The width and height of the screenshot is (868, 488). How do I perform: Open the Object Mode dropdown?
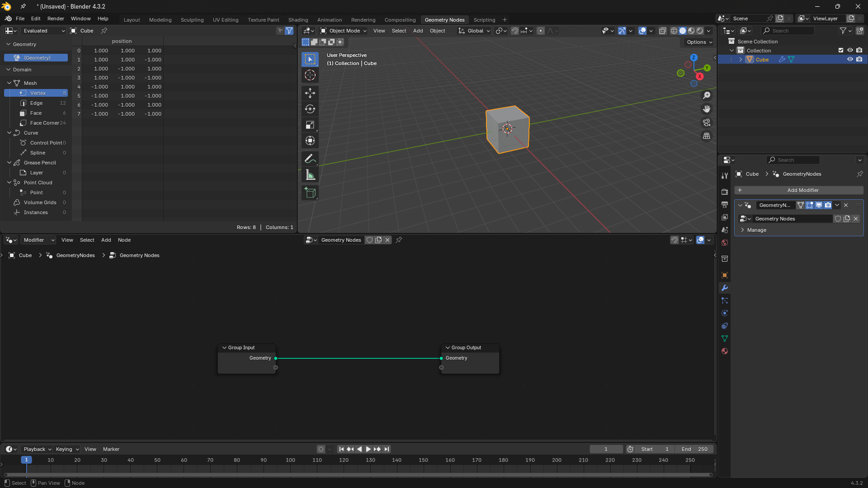(x=343, y=31)
